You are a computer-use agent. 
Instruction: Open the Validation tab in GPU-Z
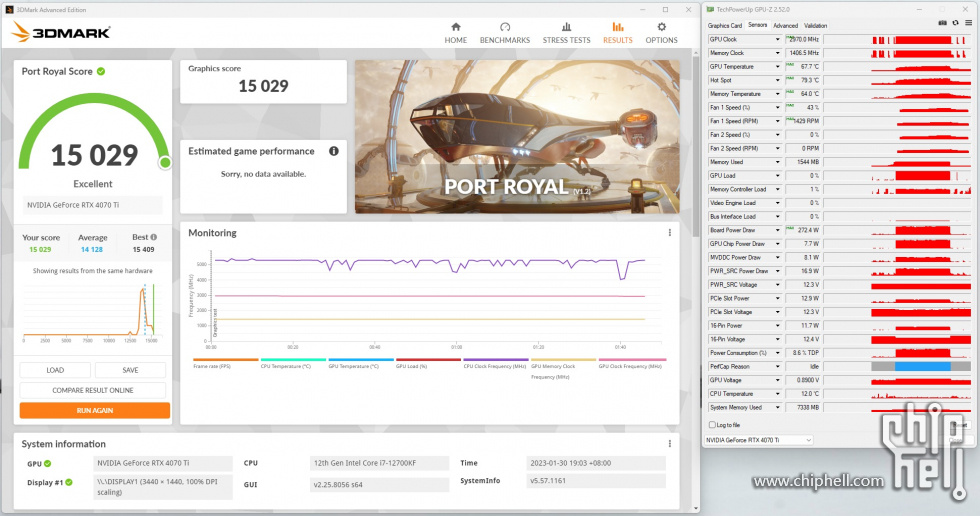click(815, 26)
